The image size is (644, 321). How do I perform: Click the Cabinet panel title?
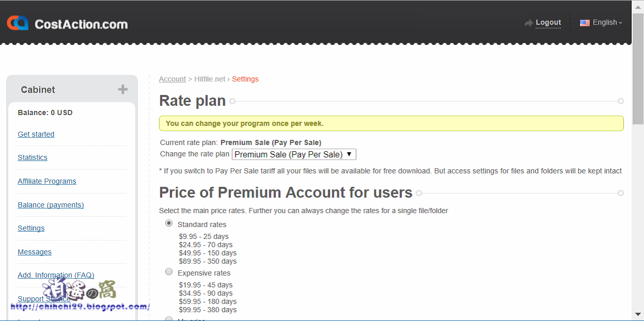tap(38, 90)
